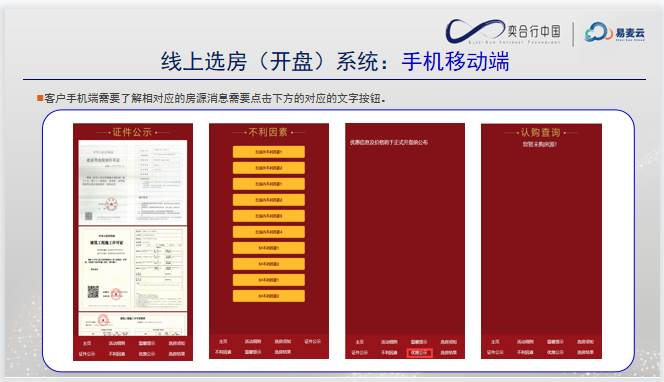Tap 选房须知 on the 优惠信息 phone screen

pyautogui.click(x=448, y=342)
